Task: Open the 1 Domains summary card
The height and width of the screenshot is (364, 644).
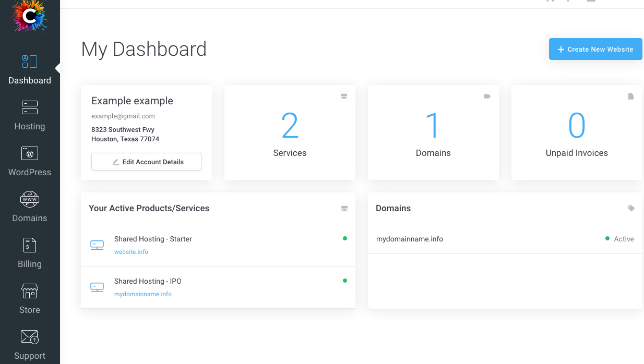Action: (433, 133)
